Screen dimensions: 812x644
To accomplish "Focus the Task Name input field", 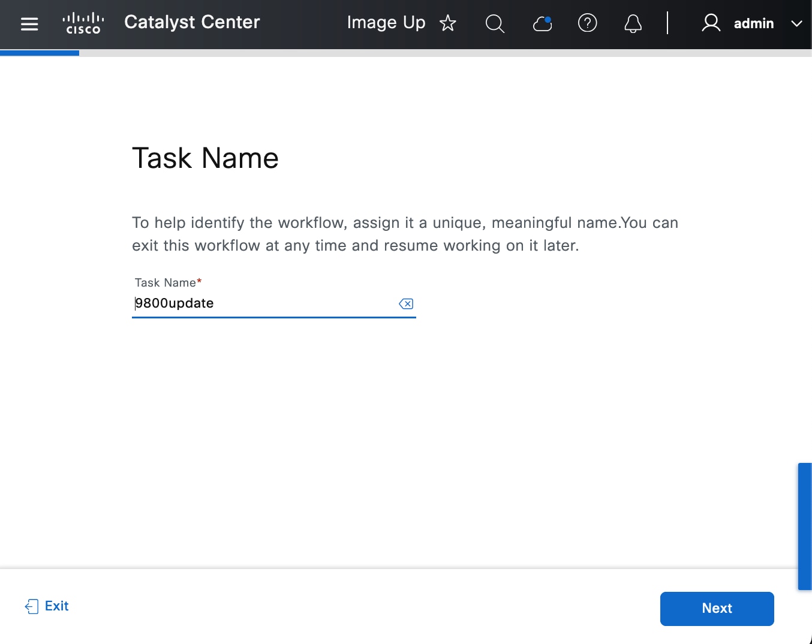I will (x=264, y=303).
